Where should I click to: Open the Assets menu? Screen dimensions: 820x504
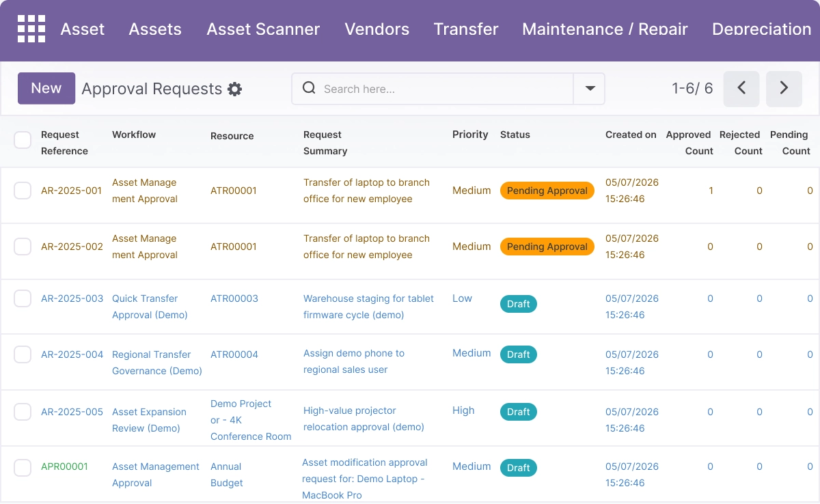coord(155,29)
